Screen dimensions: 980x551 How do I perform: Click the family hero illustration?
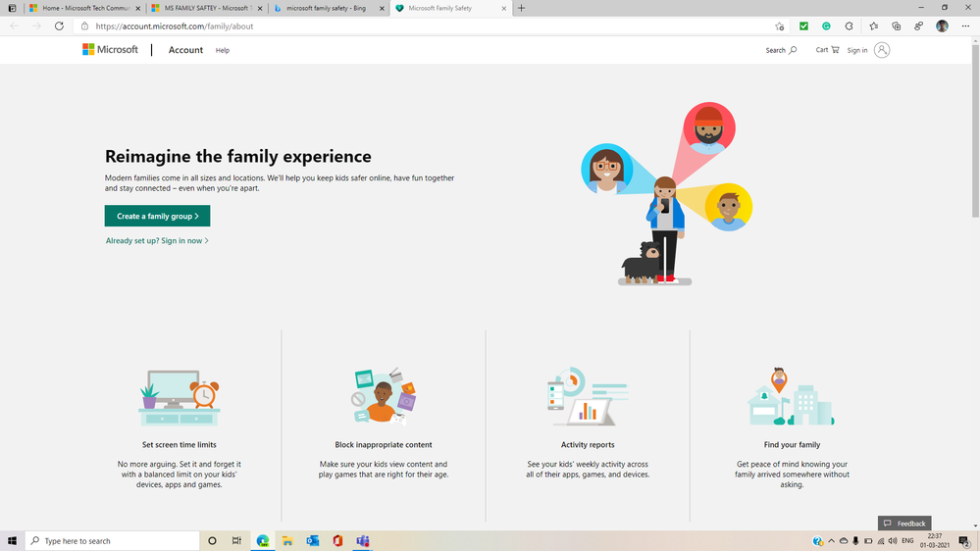tap(666, 194)
